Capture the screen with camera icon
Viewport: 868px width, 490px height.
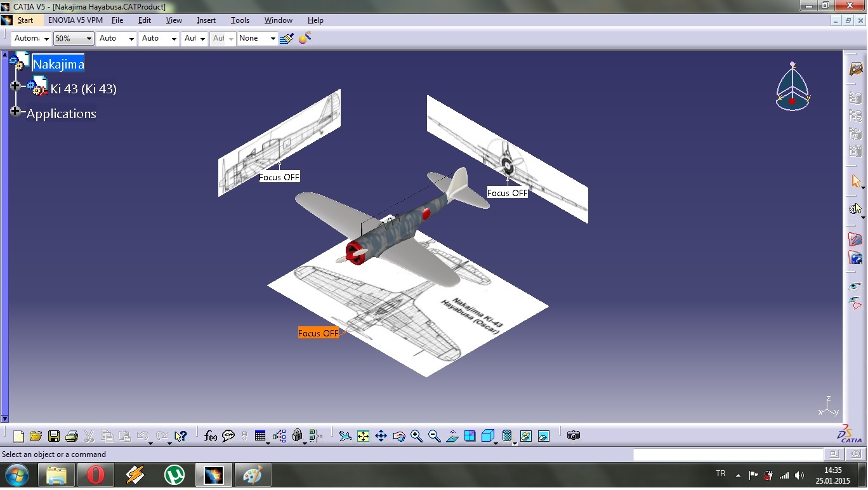[574, 435]
